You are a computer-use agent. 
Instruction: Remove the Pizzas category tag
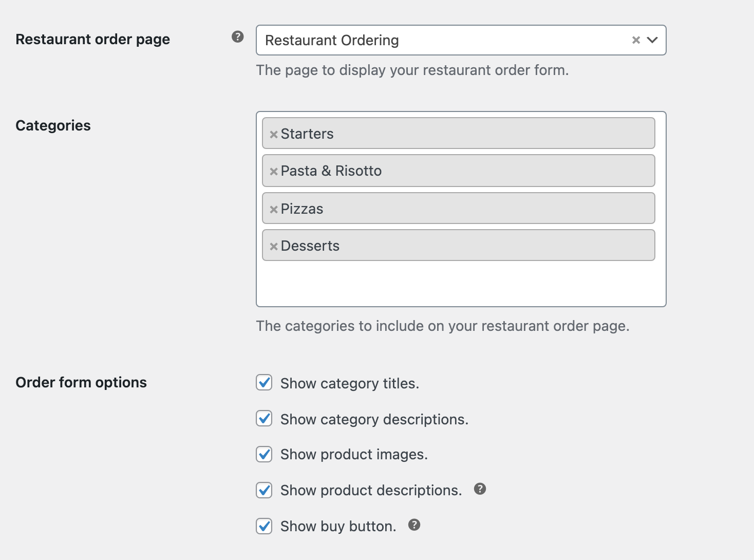(x=274, y=208)
